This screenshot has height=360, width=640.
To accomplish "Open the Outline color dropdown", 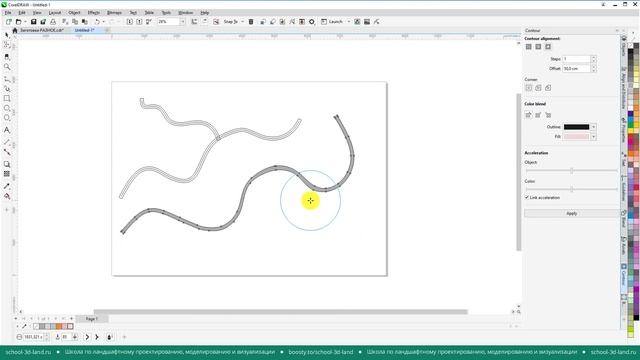I will (593, 127).
